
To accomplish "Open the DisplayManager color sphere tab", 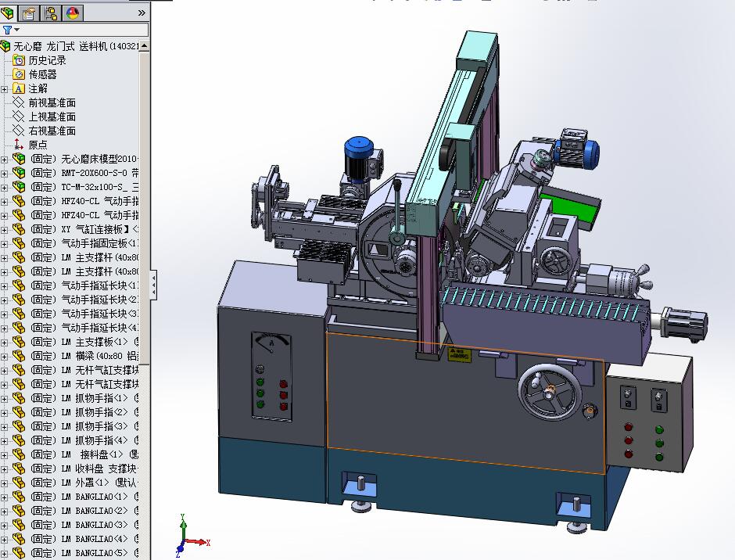I will [x=72, y=13].
